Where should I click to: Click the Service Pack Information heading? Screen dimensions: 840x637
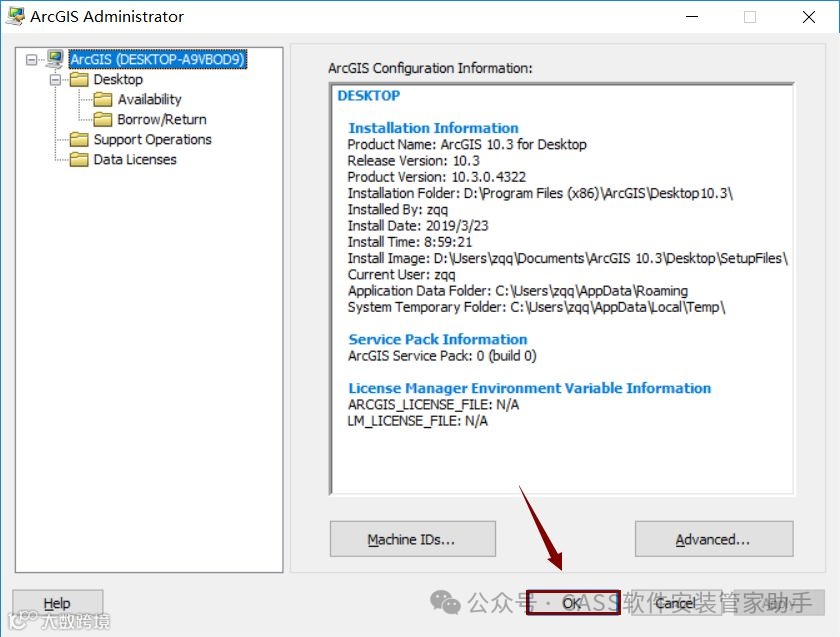pyautogui.click(x=438, y=339)
